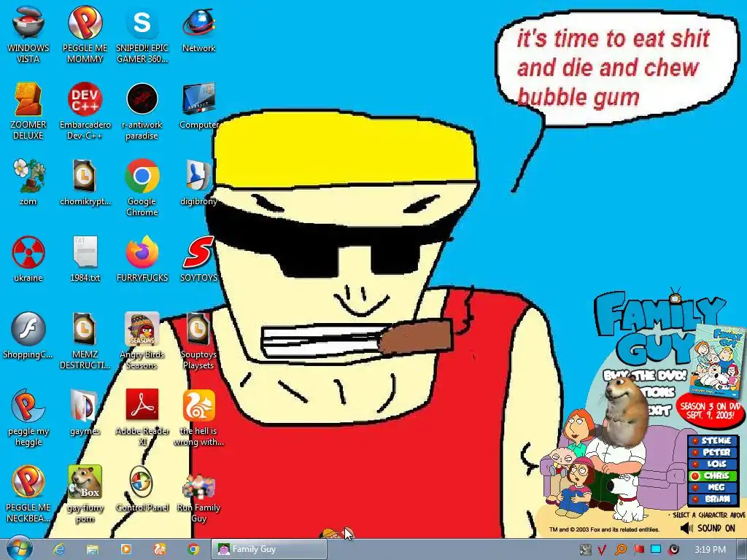
Task: Open the Firefox icon labeled FURRYFUCKS
Action: 142,259
